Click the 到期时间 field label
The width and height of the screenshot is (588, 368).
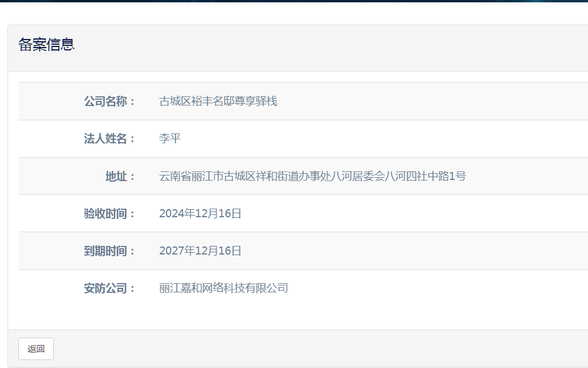click(x=109, y=251)
